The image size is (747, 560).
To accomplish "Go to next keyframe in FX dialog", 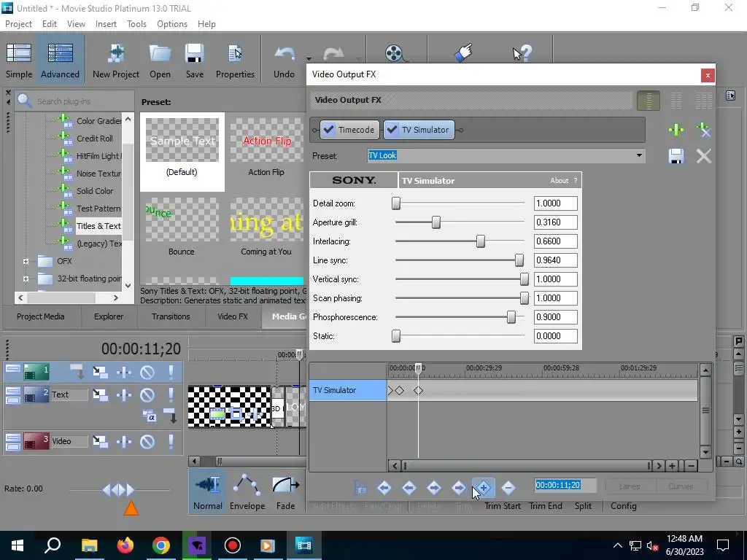I will (x=433, y=488).
